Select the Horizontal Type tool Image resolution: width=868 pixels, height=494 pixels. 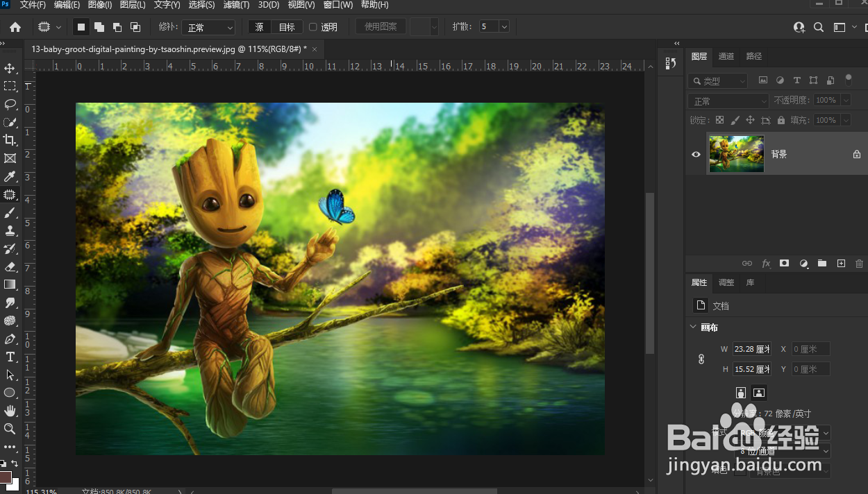coord(10,357)
